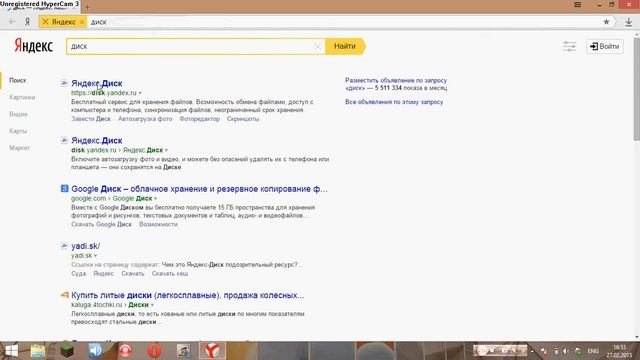
Task: Click Скачать Google Диск sitelink
Action: (101, 224)
